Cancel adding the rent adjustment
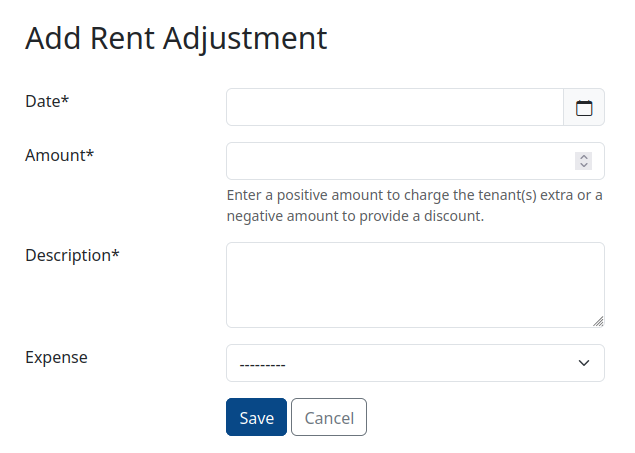Screen dimensions: 635x453 [329, 417]
